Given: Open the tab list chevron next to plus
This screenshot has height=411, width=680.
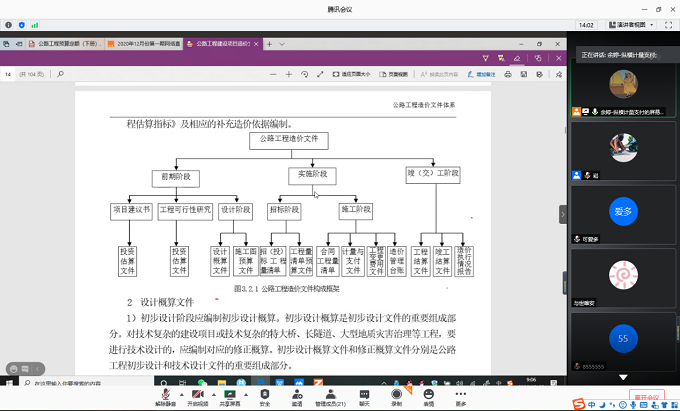Looking at the screenshot, I should [x=282, y=44].
